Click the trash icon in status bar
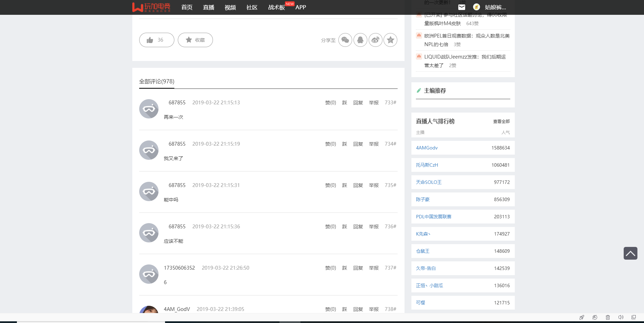Image resolution: width=644 pixels, height=323 pixels. 608,317
